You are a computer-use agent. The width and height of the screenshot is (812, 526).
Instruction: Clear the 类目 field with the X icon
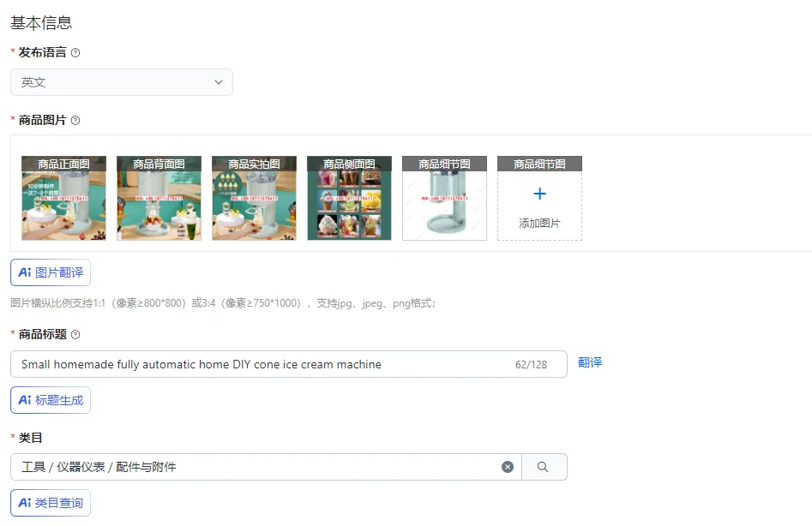(508, 467)
